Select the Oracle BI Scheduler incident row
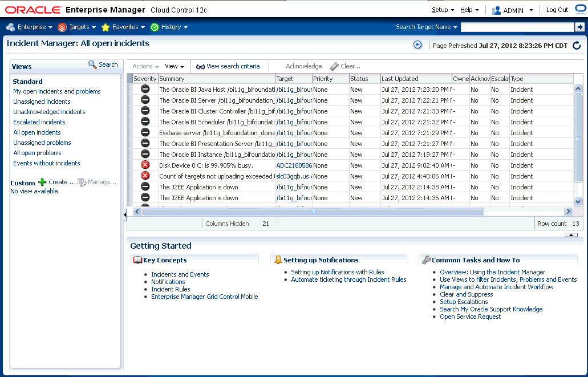Image resolution: width=588 pixels, height=377 pixels. (350, 122)
